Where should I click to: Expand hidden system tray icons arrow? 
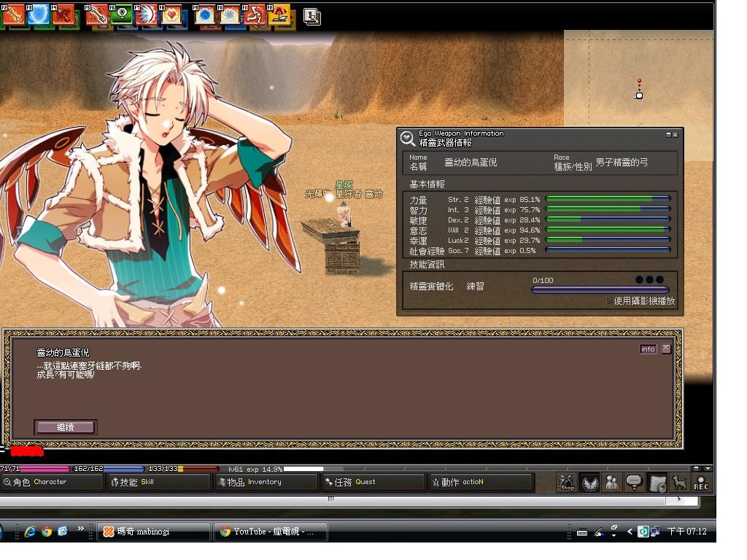630,532
